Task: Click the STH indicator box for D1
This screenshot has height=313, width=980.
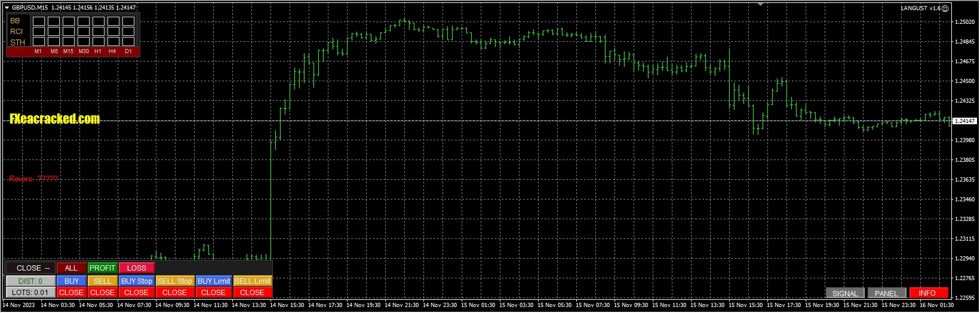Action: (128, 41)
